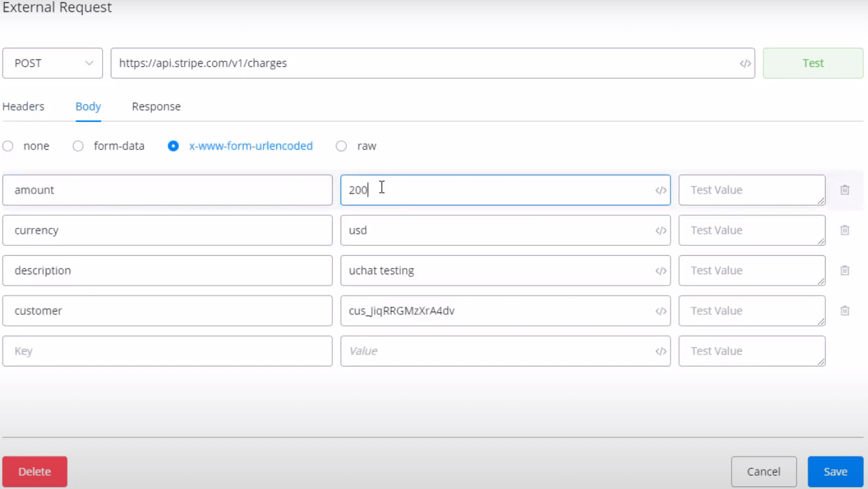The height and width of the screenshot is (489, 868).
Task: Switch to the Headers tab
Action: tap(23, 107)
